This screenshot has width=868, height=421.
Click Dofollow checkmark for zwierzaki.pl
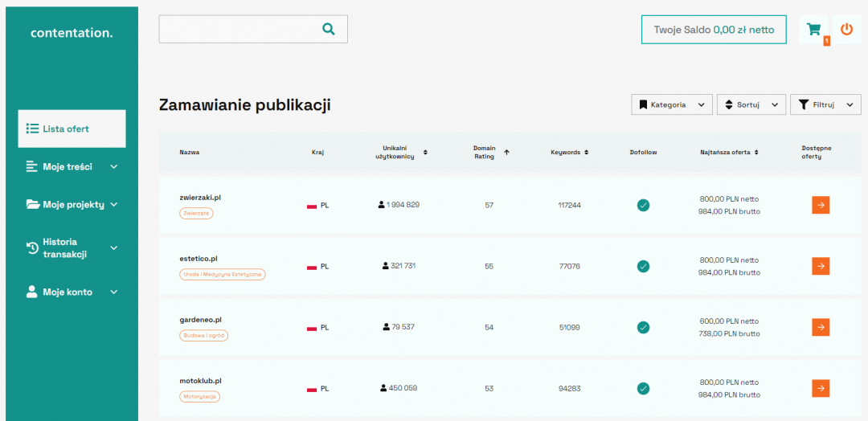pos(643,205)
